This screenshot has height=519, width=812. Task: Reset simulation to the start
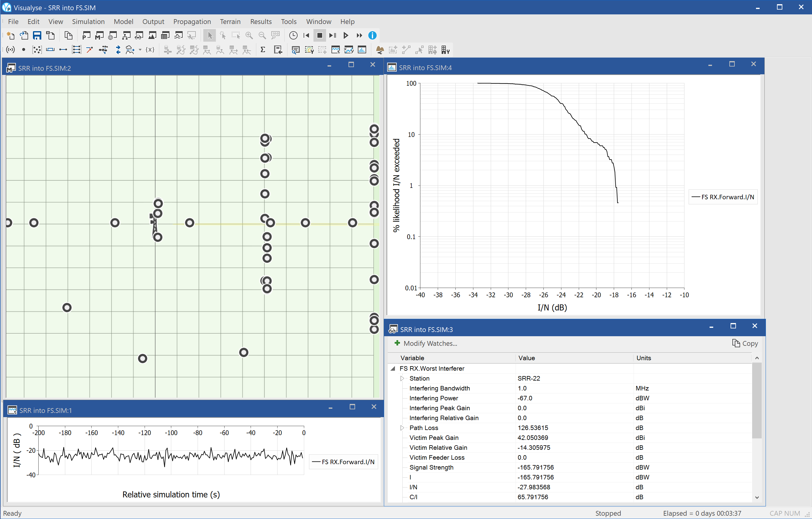(306, 35)
